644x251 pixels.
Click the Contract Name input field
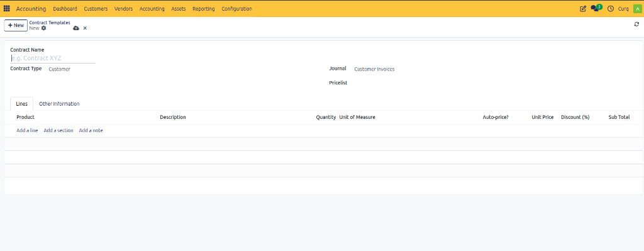53,59
